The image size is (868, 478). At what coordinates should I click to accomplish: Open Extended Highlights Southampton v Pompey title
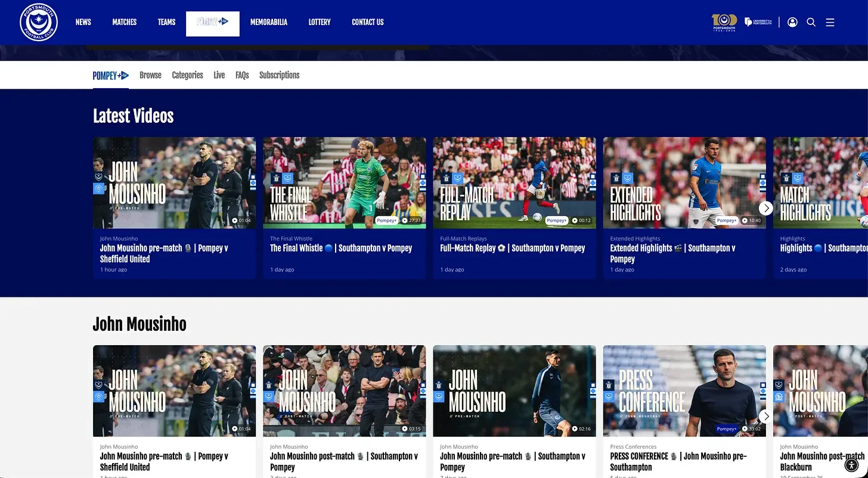pyautogui.click(x=672, y=253)
